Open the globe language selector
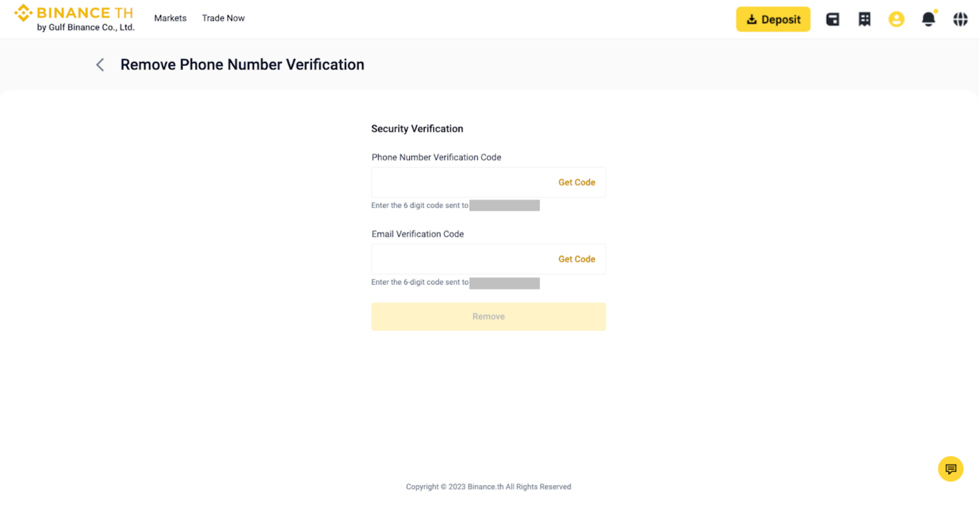Screen dimensions: 980x507 (x=960, y=20)
